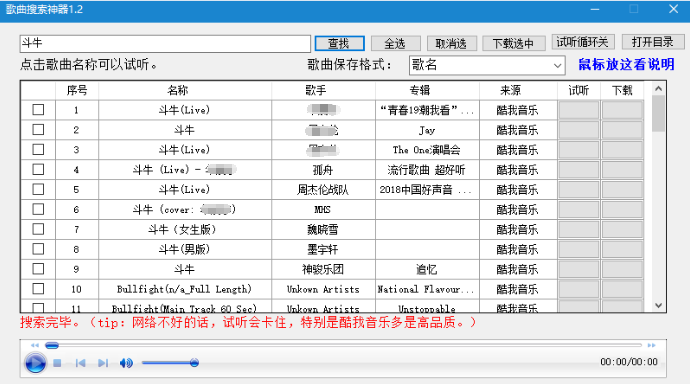Click the song search input field
This screenshot has width=690, height=384.
(165, 44)
